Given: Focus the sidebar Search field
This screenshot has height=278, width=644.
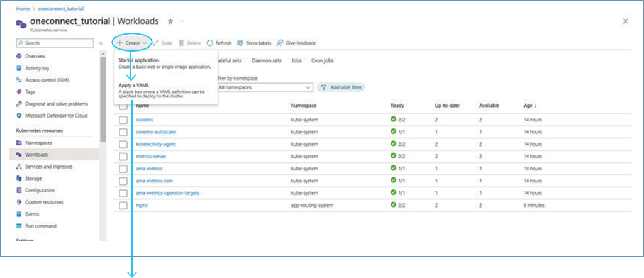Looking at the screenshot, I should tap(55, 43).
